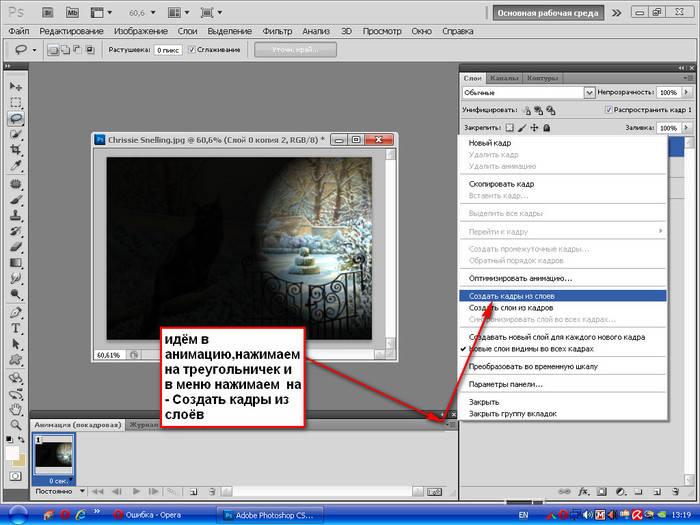Select the Lasso tool in toolbox

[16, 118]
